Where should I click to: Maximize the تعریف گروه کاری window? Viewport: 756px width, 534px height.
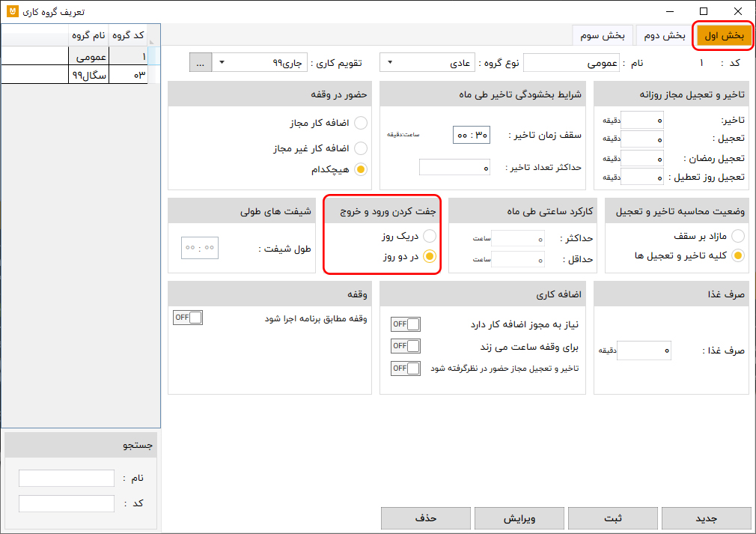point(704,11)
